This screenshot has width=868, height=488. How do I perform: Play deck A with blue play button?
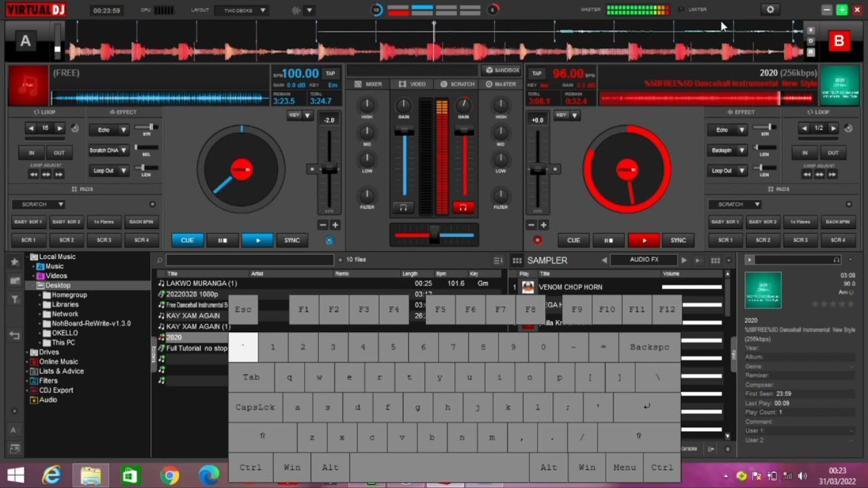pyautogui.click(x=258, y=240)
